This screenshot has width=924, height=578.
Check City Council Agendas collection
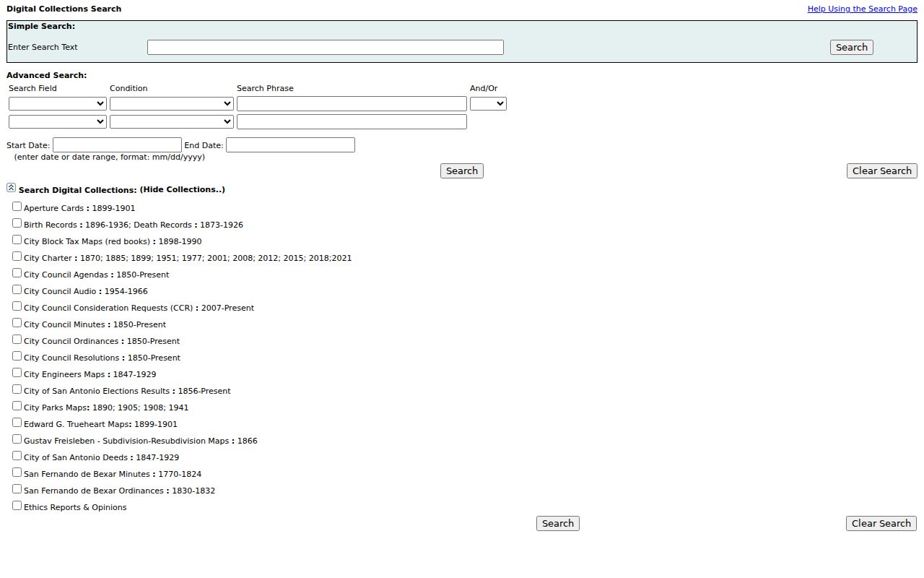tap(17, 273)
